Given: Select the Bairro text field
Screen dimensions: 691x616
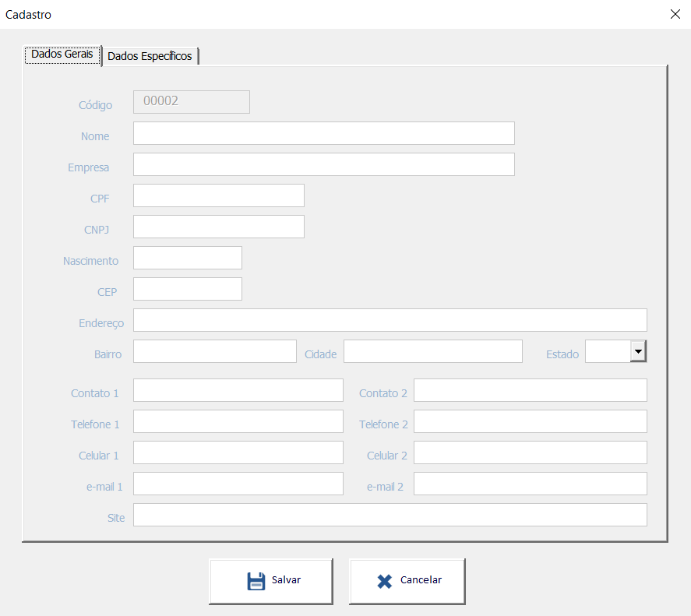Looking at the screenshot, I should click(x=214, y=351).
